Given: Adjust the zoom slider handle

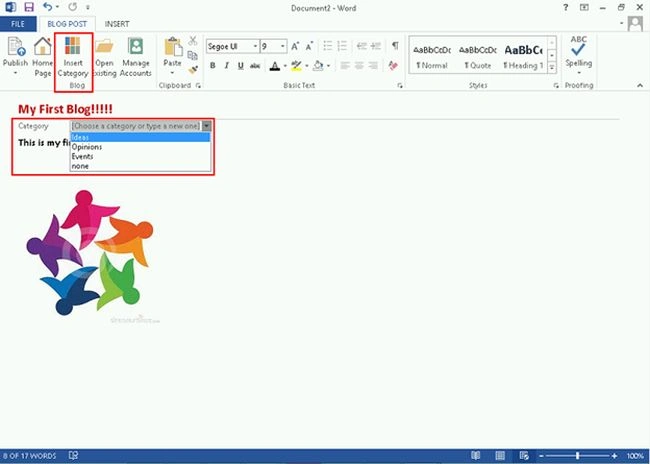Looking at the screenshot, I should coord(577,456).
